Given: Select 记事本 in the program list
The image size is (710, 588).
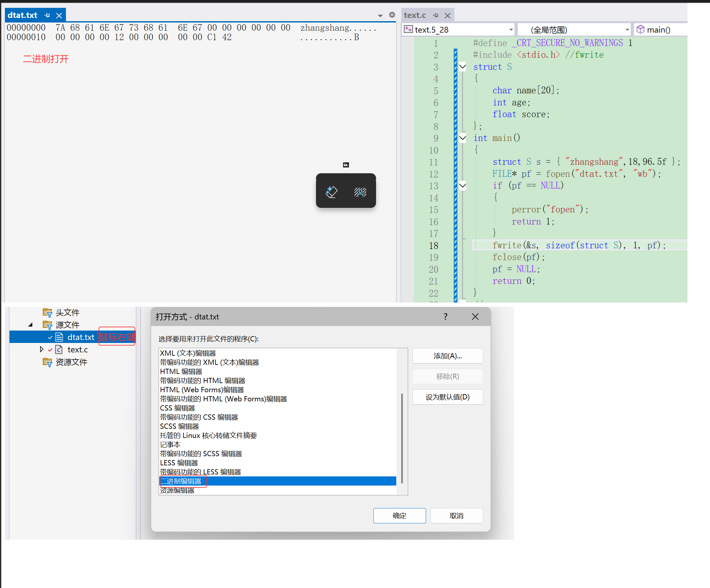Looking at the screenshot, I should pos(170,445).
